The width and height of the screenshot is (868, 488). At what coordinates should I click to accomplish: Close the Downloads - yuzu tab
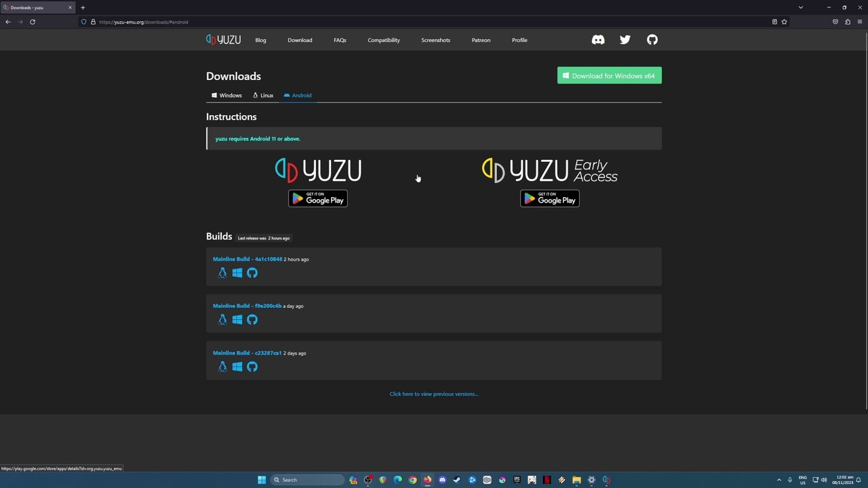tap(70, 7)
